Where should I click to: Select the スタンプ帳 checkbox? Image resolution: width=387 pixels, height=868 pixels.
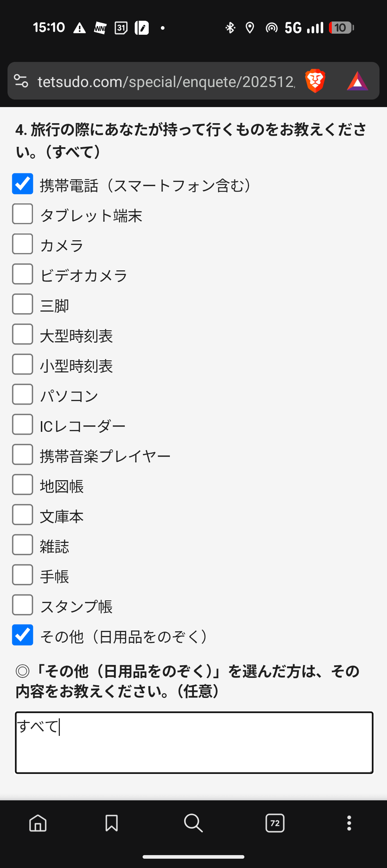click(23, 605)
